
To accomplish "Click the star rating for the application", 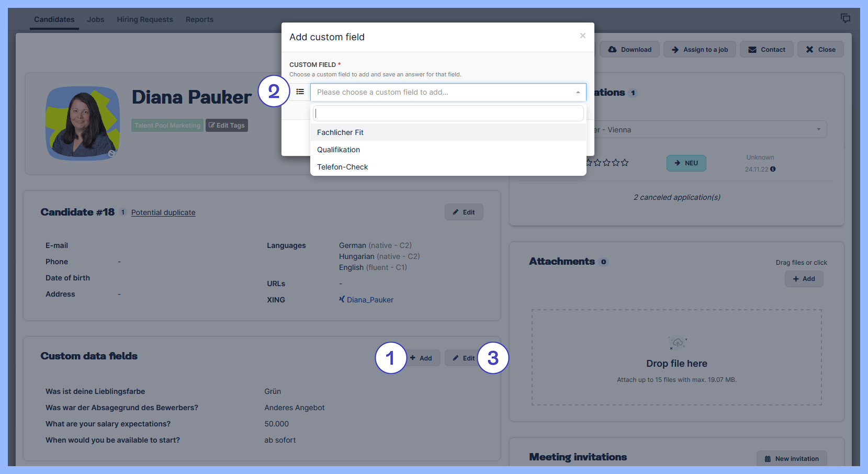I will coord(607,163).
